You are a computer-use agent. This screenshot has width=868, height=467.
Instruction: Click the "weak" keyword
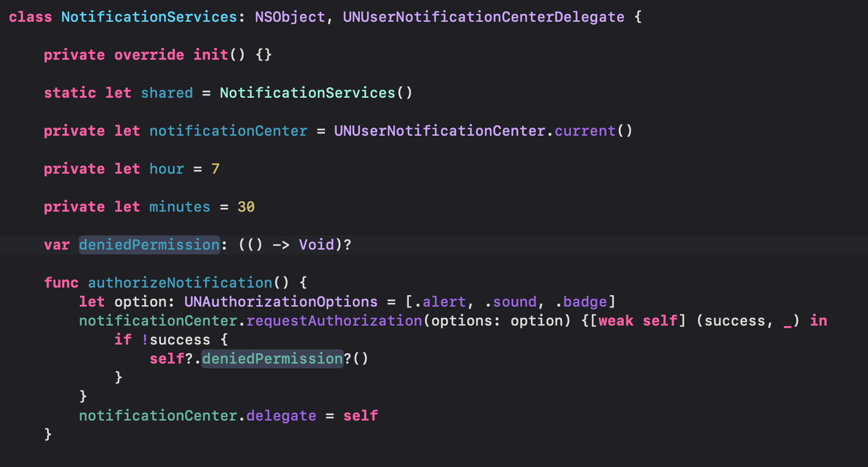615,321
